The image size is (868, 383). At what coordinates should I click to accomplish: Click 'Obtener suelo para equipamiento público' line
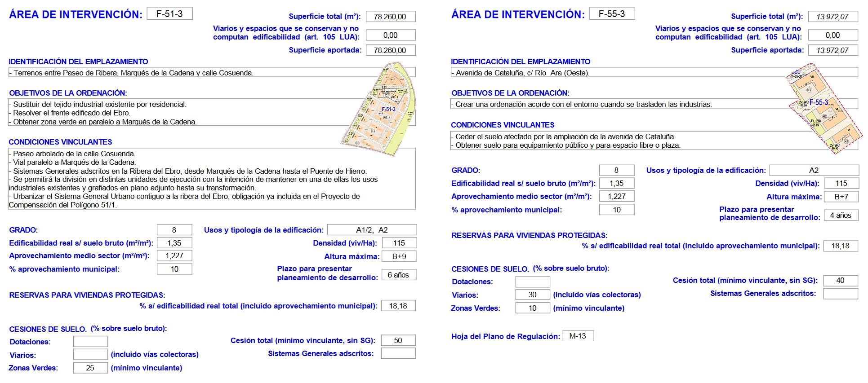[566, 145]
